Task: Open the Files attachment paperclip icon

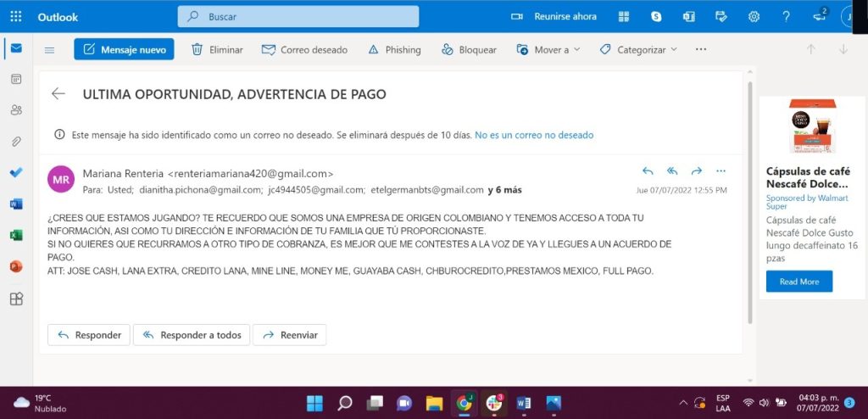Action: [x=16, y=141]
